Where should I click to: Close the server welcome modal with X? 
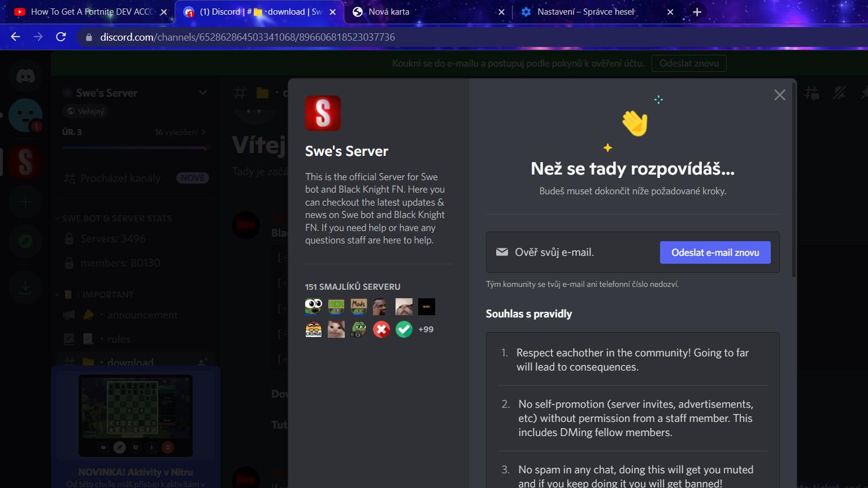tap(779, 95)
